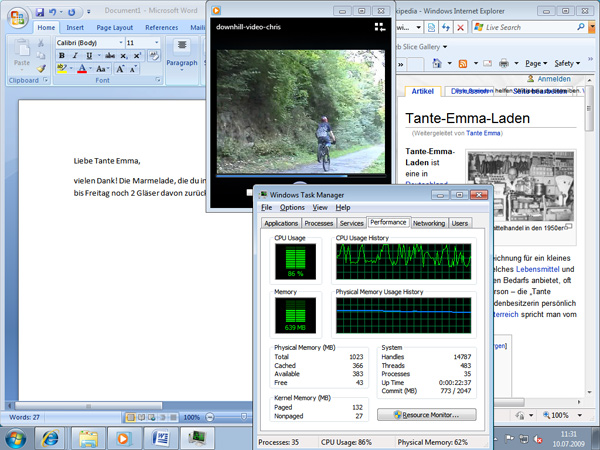This screenshot has width=600, height=450.
Task: Switch to Processes tab in Task Manager
Action: pyautogui.click(x=318, y=223)
